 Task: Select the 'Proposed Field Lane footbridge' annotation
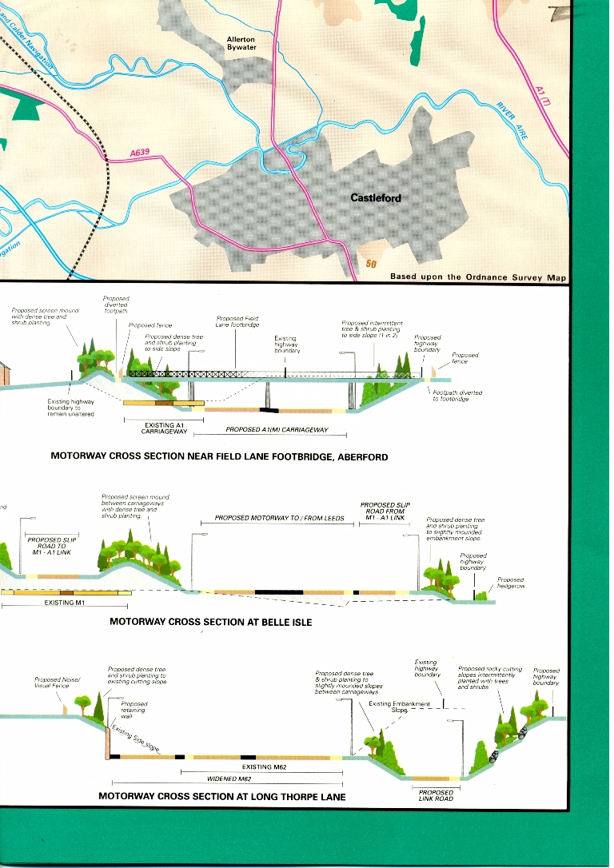237,322
